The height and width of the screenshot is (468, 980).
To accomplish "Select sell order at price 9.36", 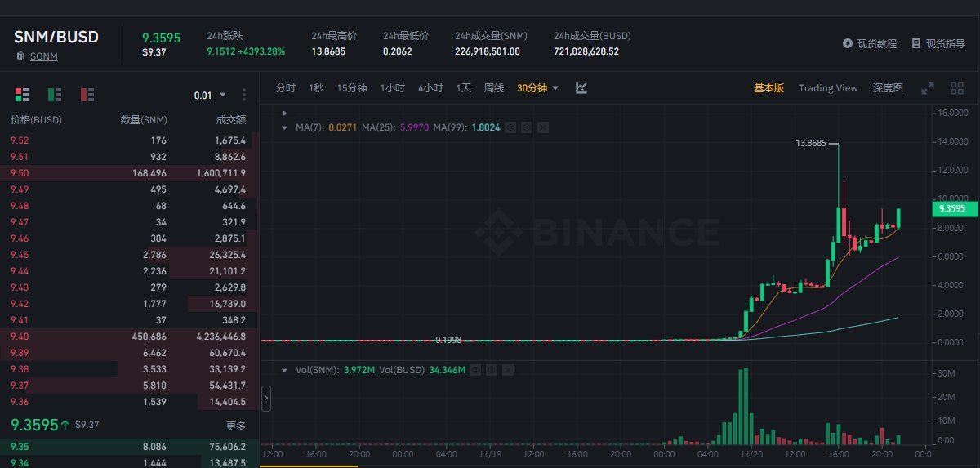I will [x=130, y=402].
